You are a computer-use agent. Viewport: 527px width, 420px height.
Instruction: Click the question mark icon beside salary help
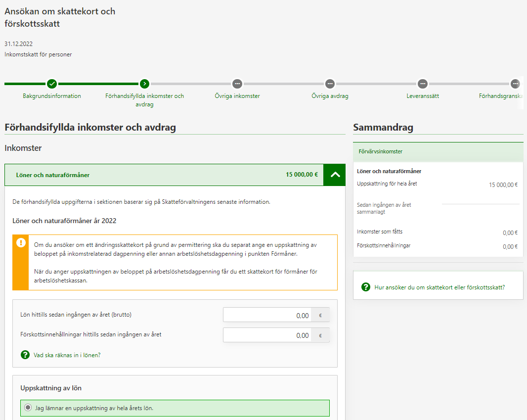(x=25, y=355)
